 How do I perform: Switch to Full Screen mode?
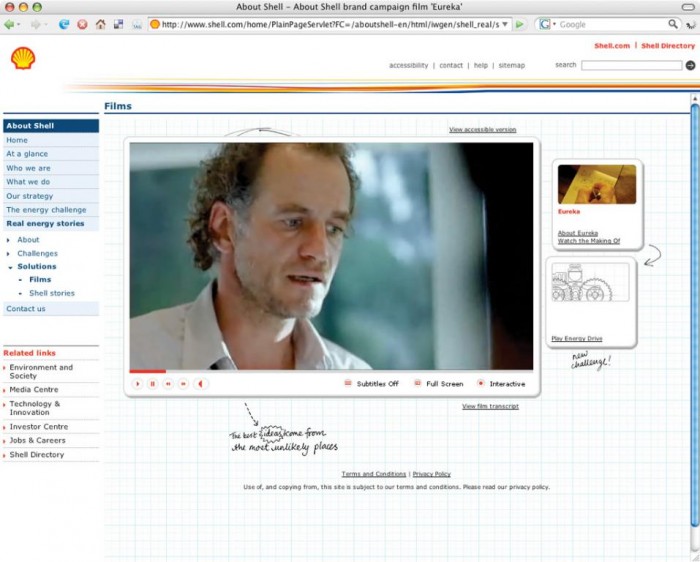[x=445, y=384]
